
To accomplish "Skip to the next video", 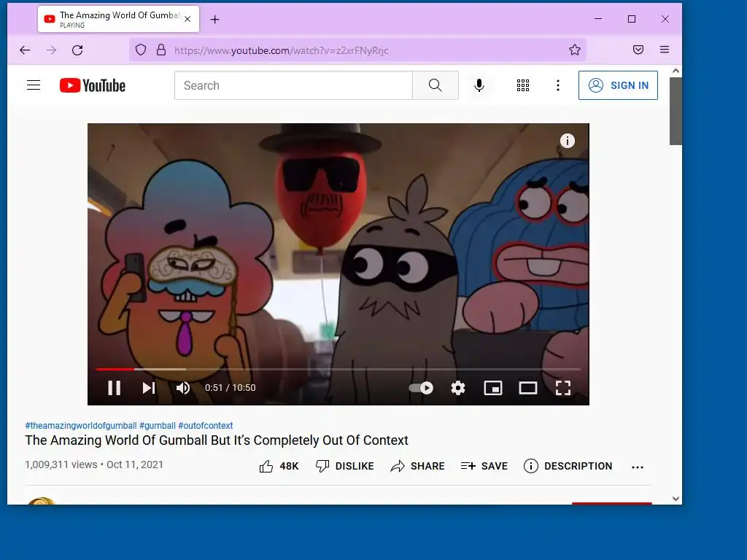I will (x=149, y=388).
